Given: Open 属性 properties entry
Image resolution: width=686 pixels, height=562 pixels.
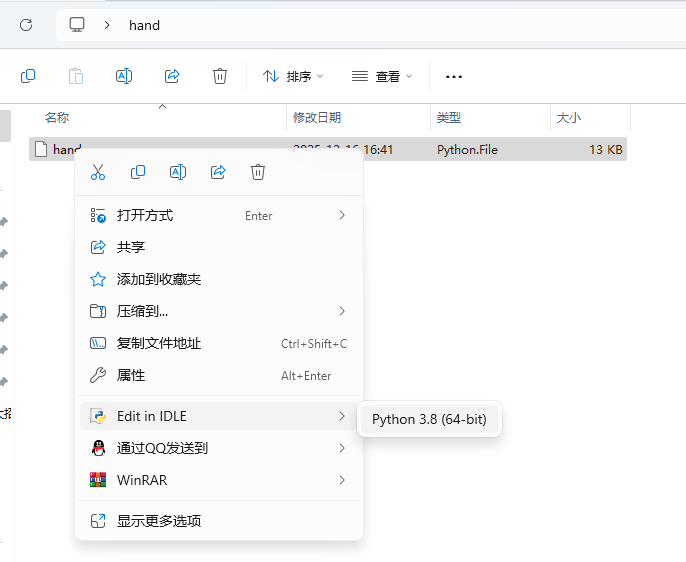Looking at the screenshot, I should click(219, 375).
